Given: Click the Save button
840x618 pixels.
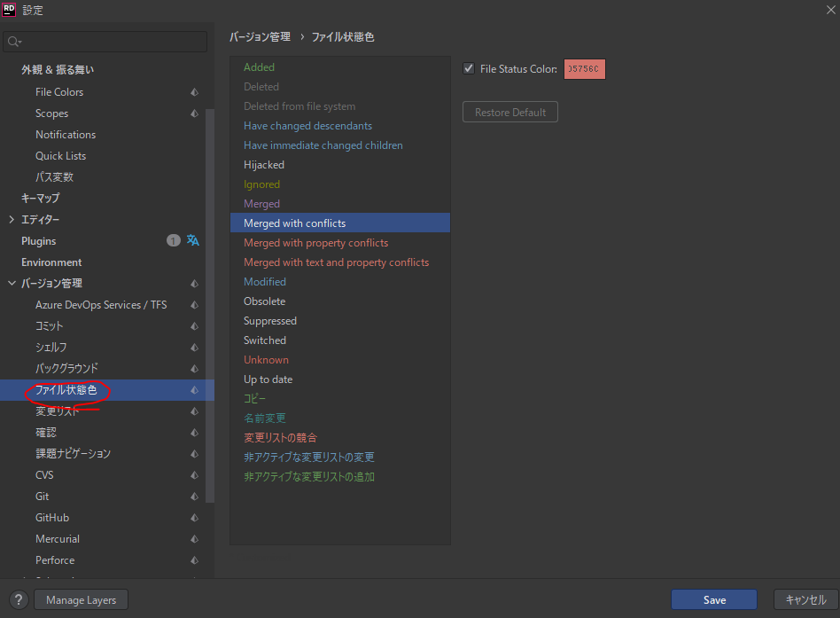Looking at the screenshot, I should [713, 600].
